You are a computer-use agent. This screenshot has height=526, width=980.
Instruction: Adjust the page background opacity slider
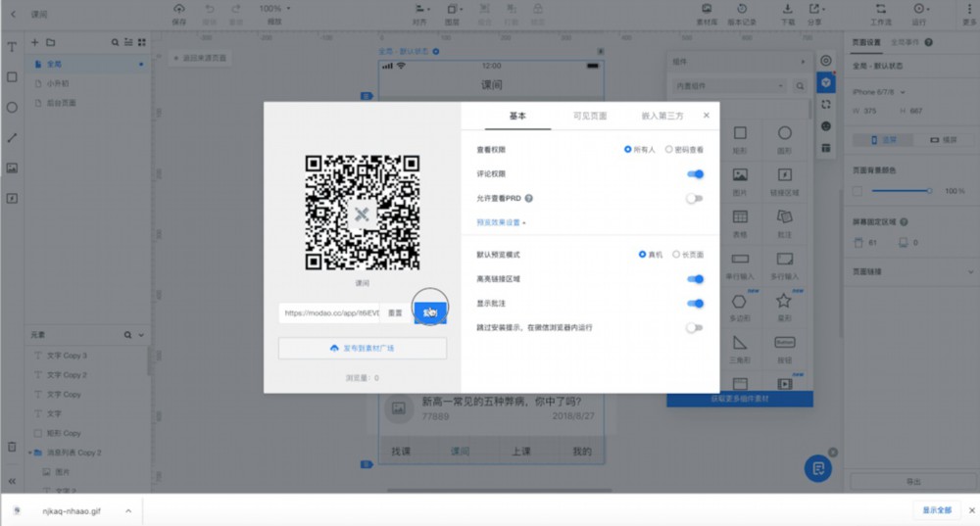pyautogui.click(x=901, y=191)
